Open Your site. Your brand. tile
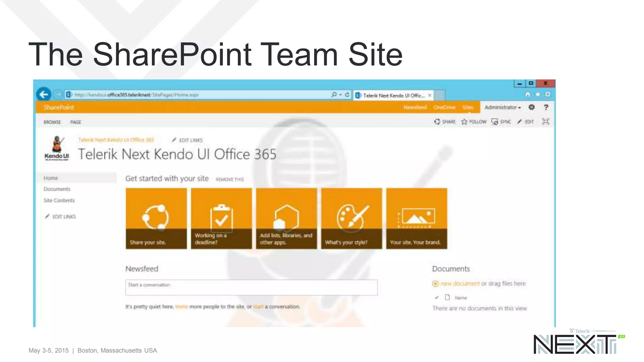 pyautogui.click(x=417, y=219)
